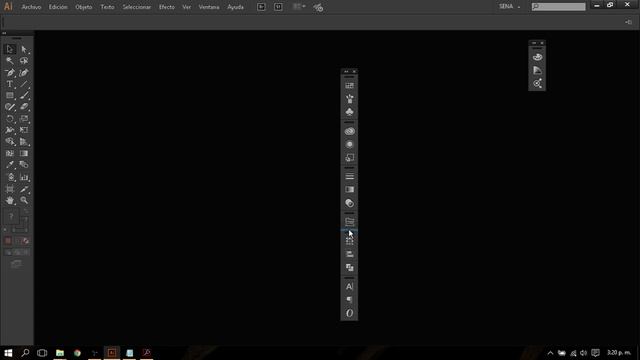Open the Arrange Documents dropdown
This screenshot has width=640, height=360.
(x=299, y=7)
